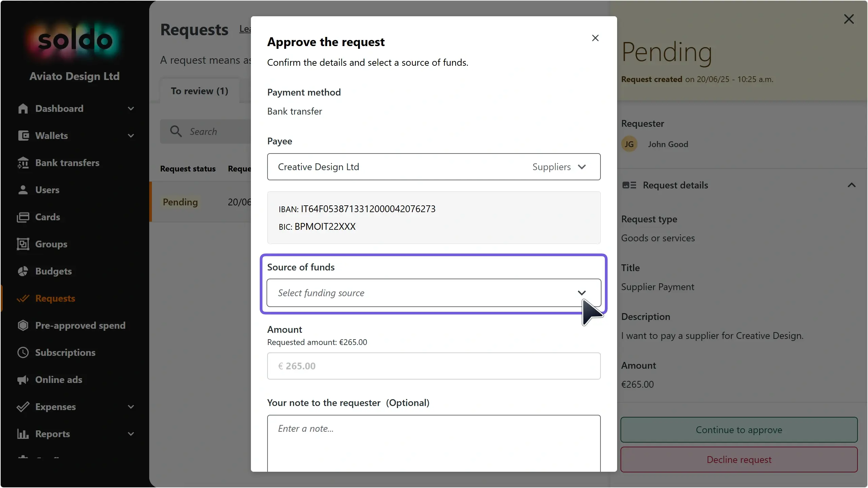Image resolution: width=868 pixels, height=488 pixels.
Task: Click the Bank transfers building icon
Action: (23, 163)
